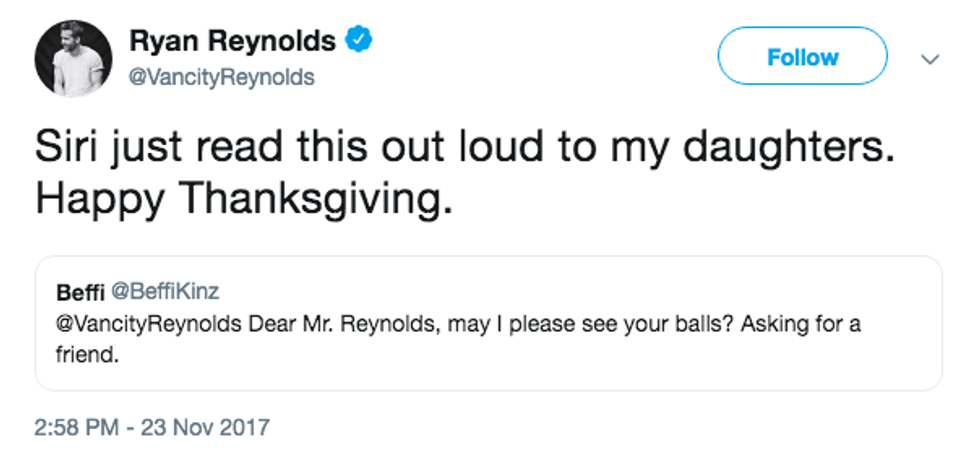Click the blue verified badge icon
Image resolution: width=980 pixels, height=456 pixels.
click(x=359, y=41)
